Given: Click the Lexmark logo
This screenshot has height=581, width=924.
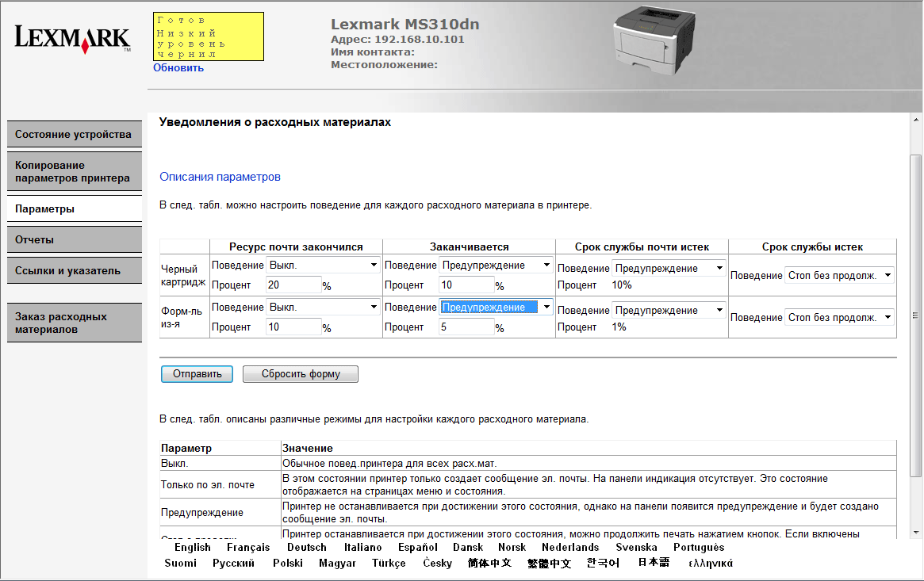Looking at the screenshot, I should [72, 39].
